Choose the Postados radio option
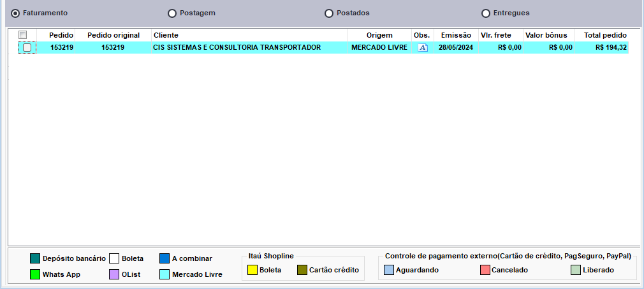 (x=329, y=13)
